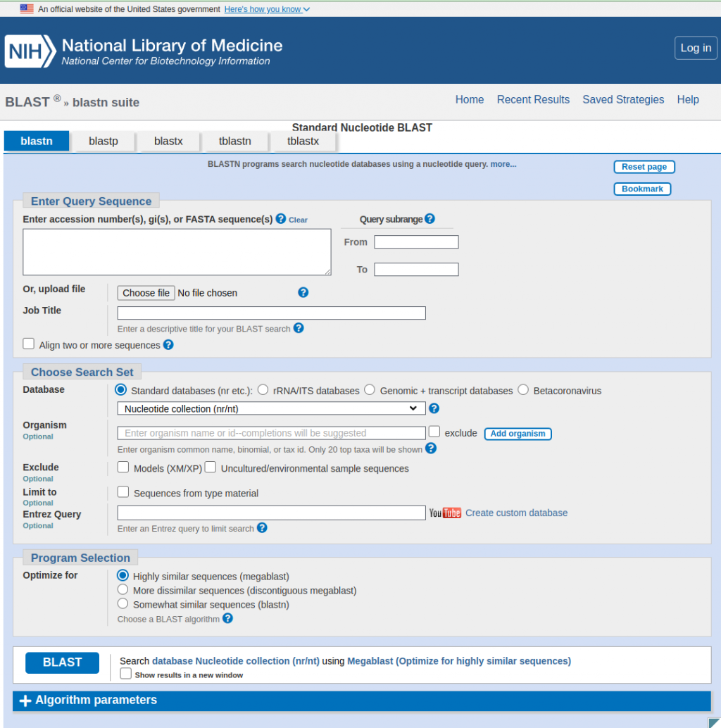
Task: Click the NIH logo
Action: coord(30,51)
